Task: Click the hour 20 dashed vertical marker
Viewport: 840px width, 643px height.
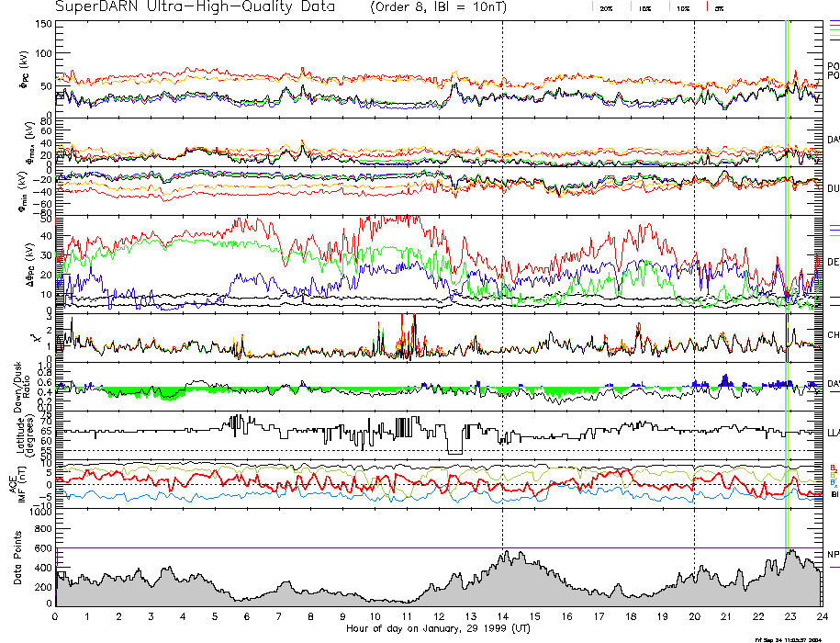Action: click(x=694, y=276)
